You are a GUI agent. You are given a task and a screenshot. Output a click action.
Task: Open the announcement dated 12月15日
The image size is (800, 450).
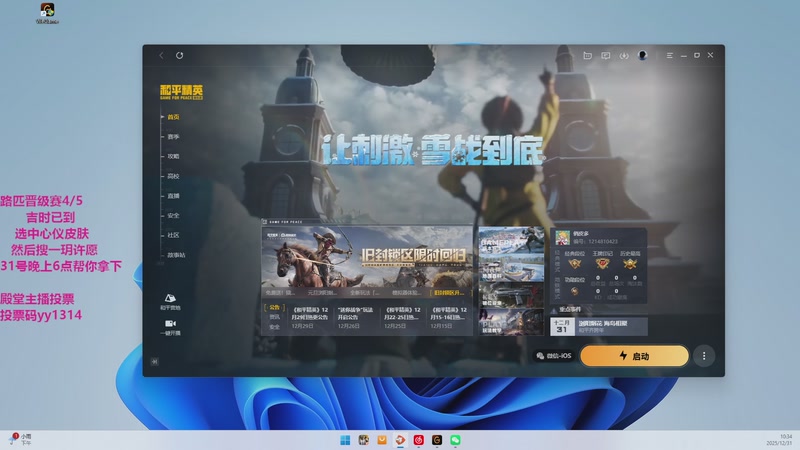point(448,317)
